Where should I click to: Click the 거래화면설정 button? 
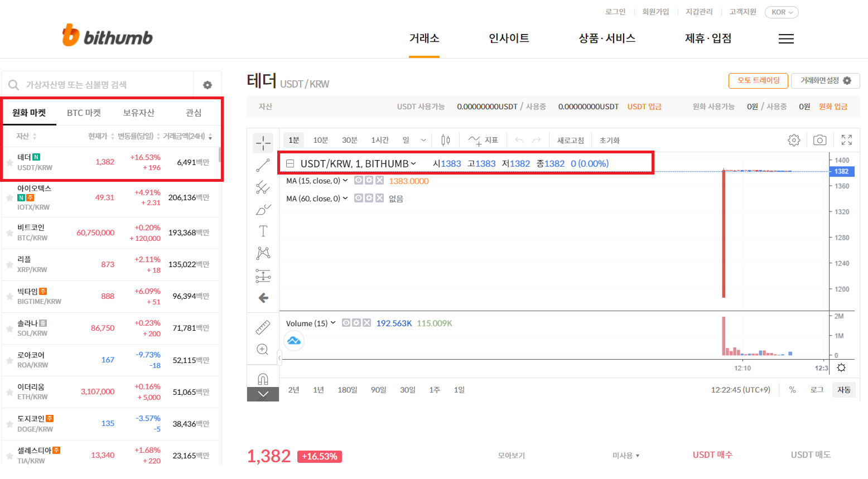click(x=826, y=80)
